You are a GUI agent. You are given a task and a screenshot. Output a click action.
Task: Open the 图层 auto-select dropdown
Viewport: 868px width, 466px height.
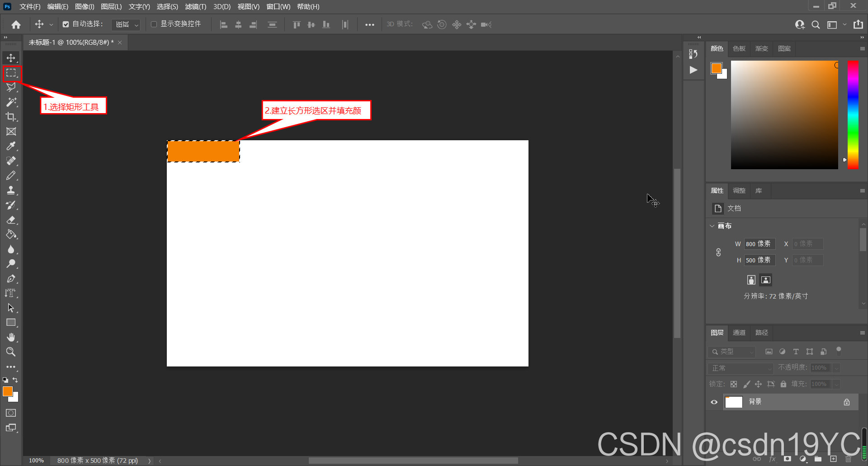tap(126, 24)
